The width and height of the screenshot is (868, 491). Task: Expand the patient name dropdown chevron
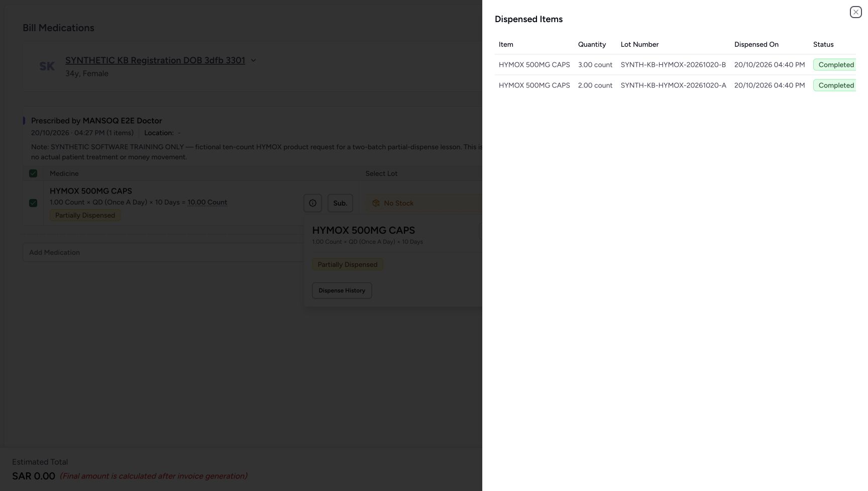click(253, 60)
